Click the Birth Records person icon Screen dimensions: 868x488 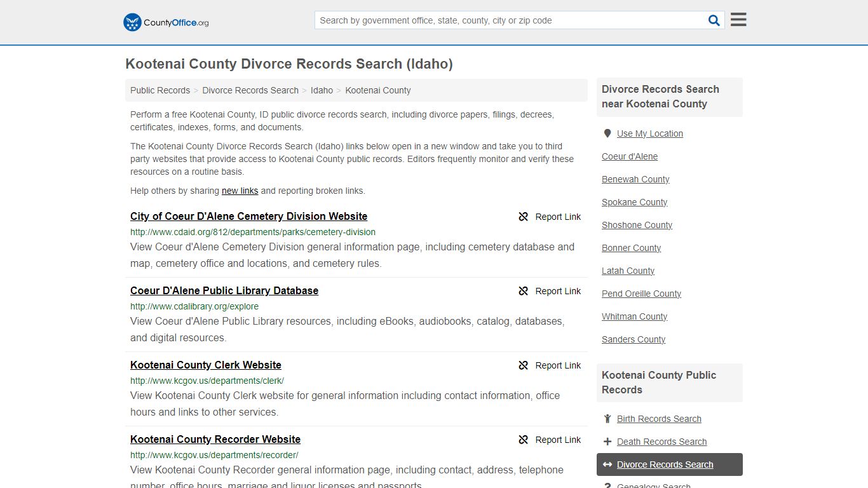[607, 419]
